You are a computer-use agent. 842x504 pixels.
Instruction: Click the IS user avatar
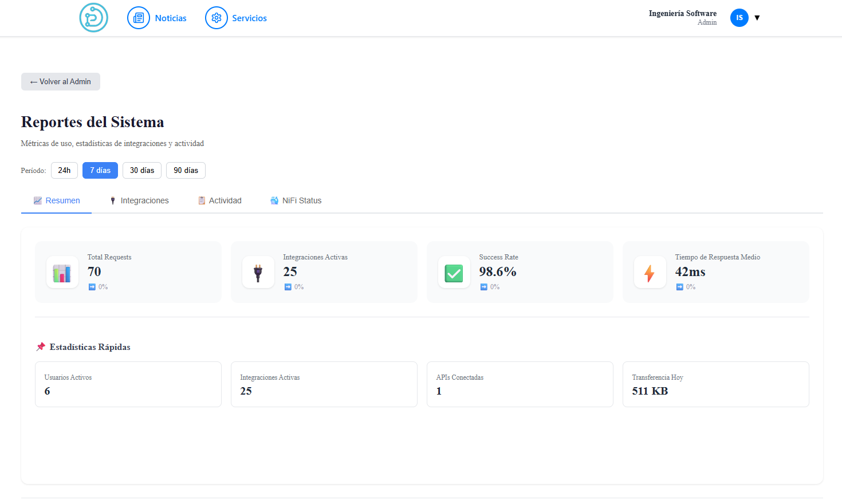point(739,18)
